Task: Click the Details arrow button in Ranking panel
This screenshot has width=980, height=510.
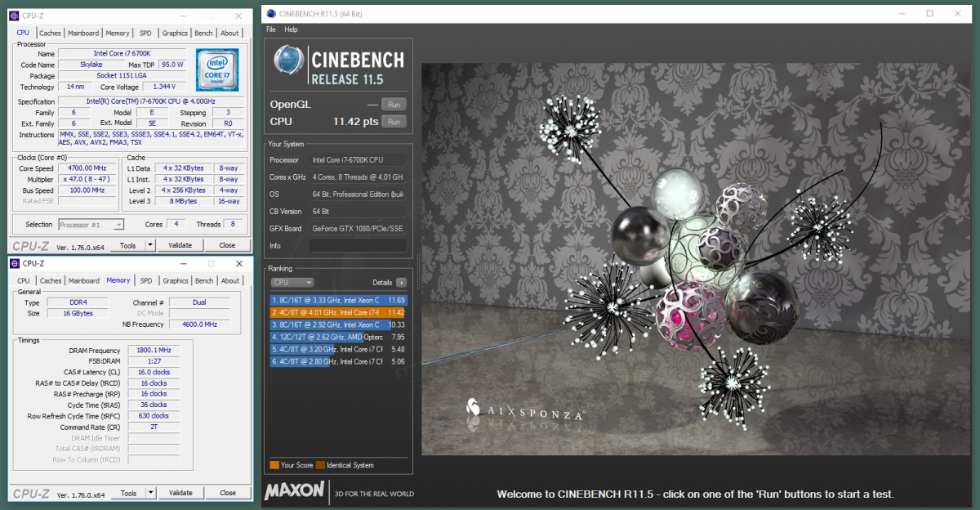Action: pyautogui.click(x=401, y=282)
